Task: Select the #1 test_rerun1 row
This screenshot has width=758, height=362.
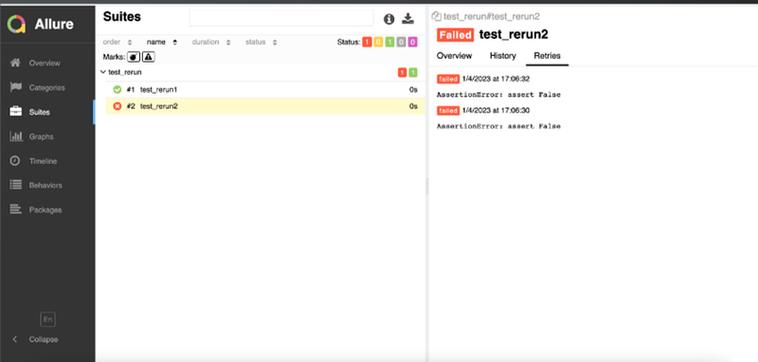Action: click(x=265, y=89)
